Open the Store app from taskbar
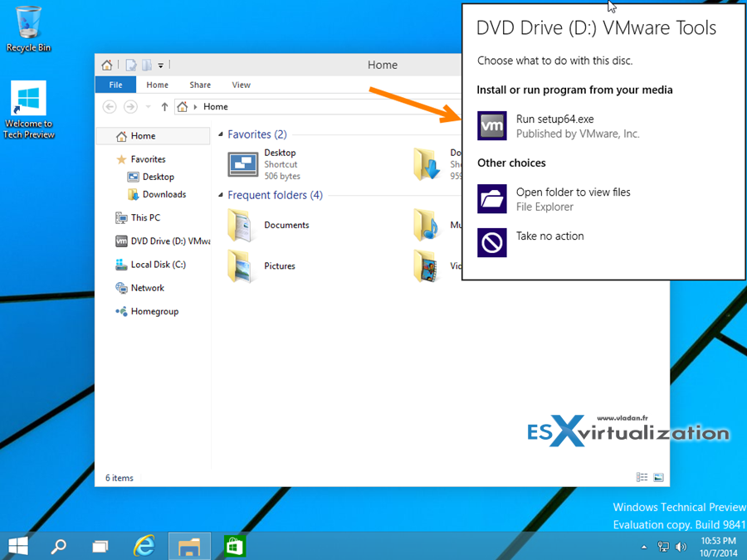Image resolution: width=747 pixels, height=560 pixels. click(x=234, y=546)
